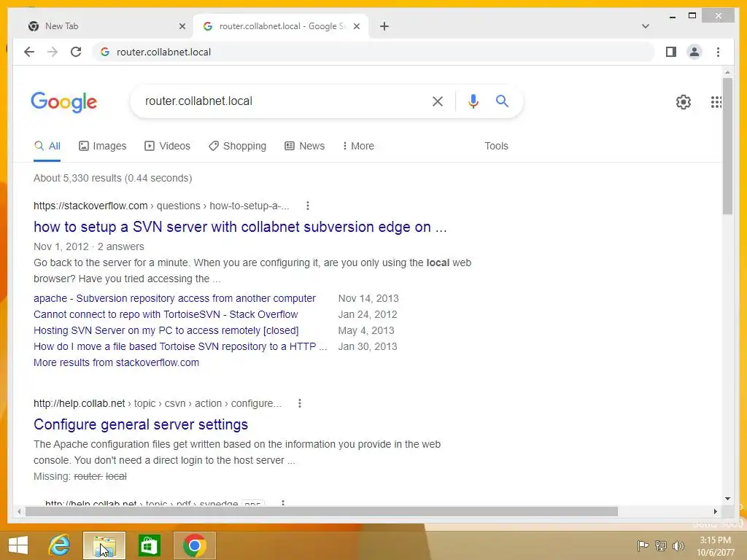The width and height of the screenshot is (747, 560).
Task: Open the Chrome profile avatar
Action: [x=694, y=52]
